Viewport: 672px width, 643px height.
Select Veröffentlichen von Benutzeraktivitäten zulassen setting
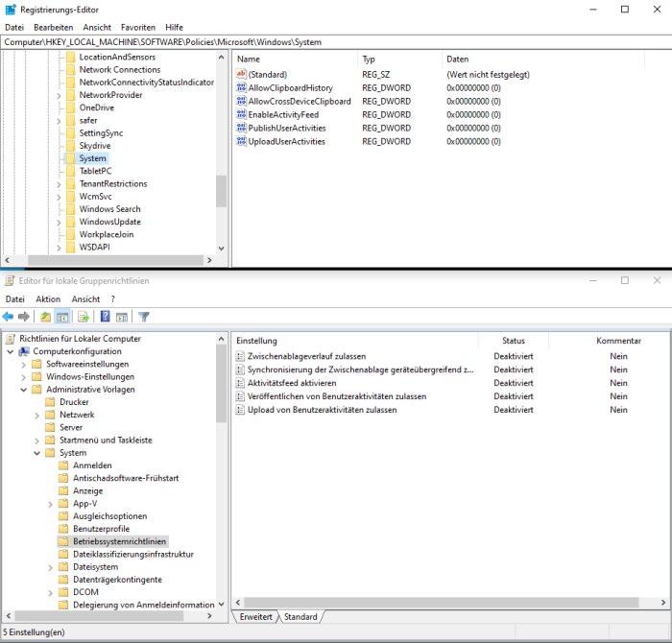[337, 396]
